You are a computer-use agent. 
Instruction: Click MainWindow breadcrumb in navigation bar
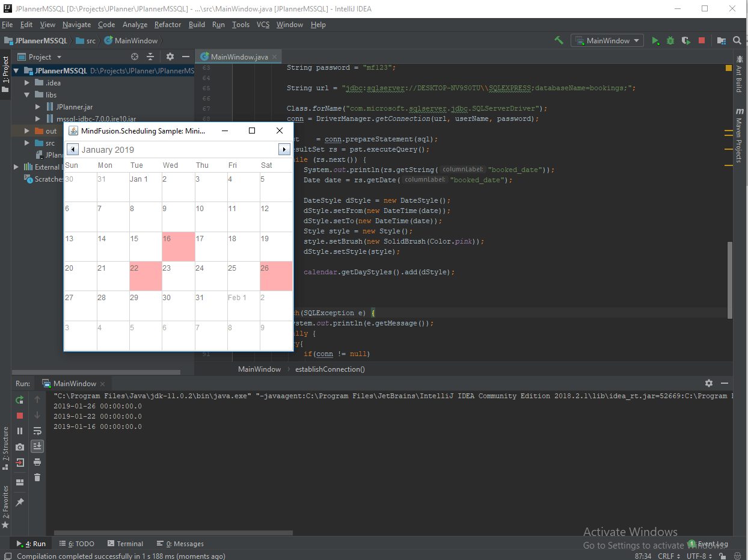pyautogui.click(x=130, y=40)
